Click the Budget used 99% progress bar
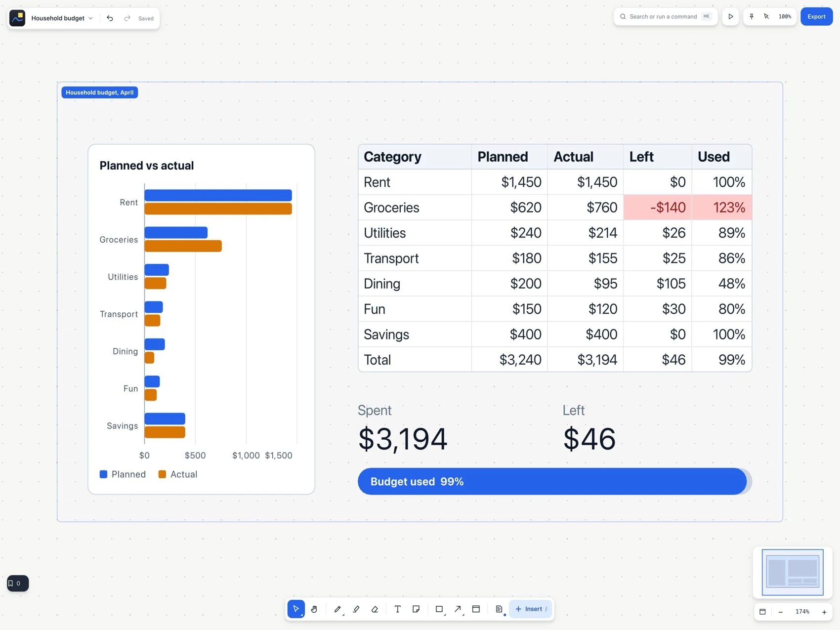Image resolution: width=840 pixels, height=630 pixels. [x=554, y=481]
